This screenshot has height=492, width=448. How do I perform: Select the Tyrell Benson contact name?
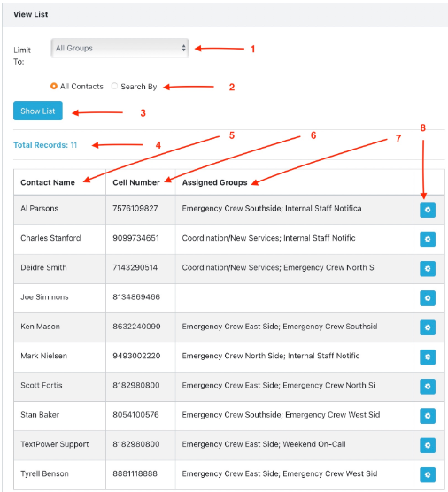pyautogui.click(x=44, y=473)
